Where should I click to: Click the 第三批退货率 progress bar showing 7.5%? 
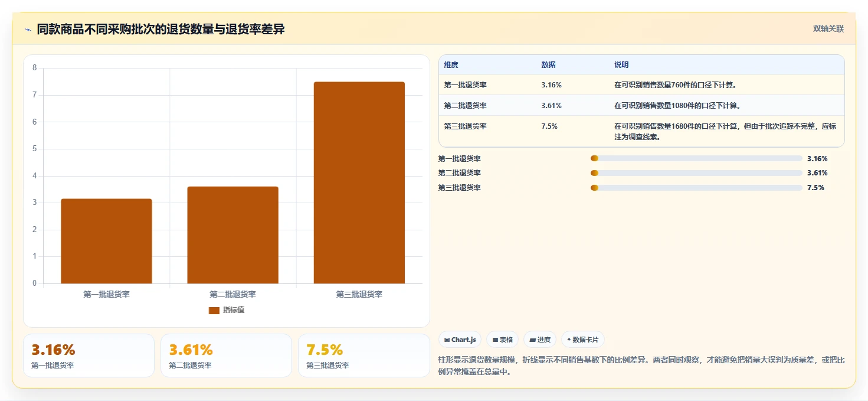696,188
